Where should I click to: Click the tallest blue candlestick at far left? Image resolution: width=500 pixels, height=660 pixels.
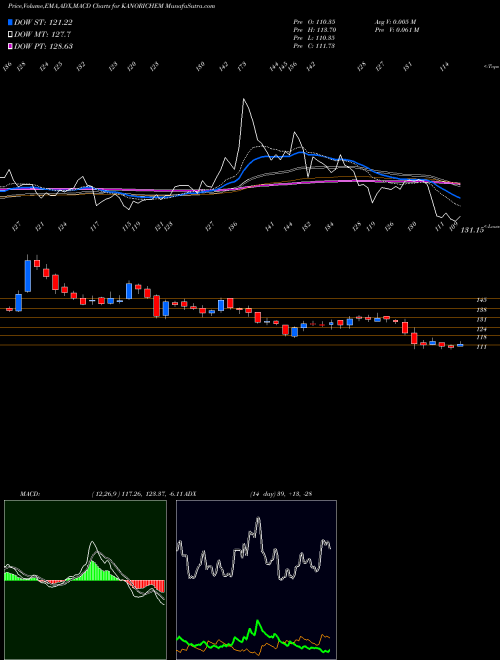(28, 276)
